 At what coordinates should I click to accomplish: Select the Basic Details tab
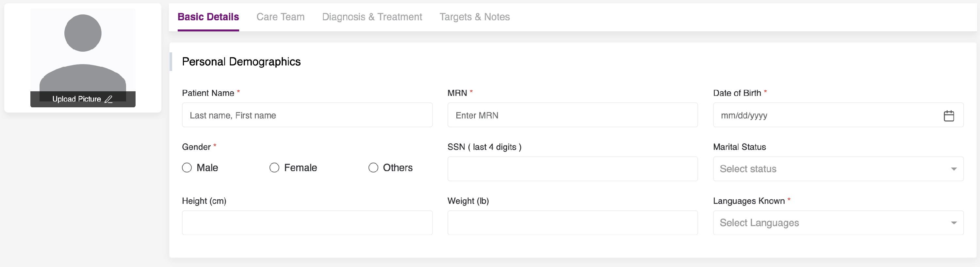(x=208, y=17)
